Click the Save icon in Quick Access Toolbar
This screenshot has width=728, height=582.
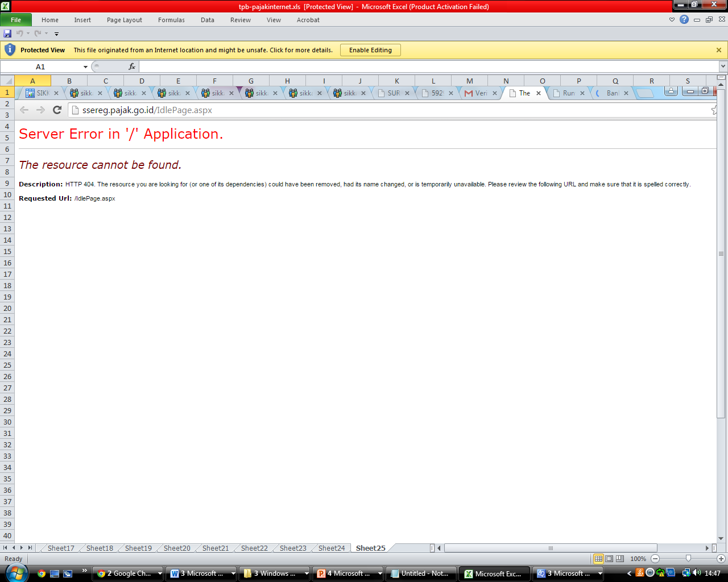7,34
